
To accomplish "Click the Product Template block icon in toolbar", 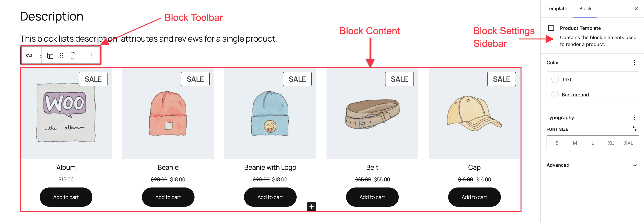I will (x=51, y=55).
